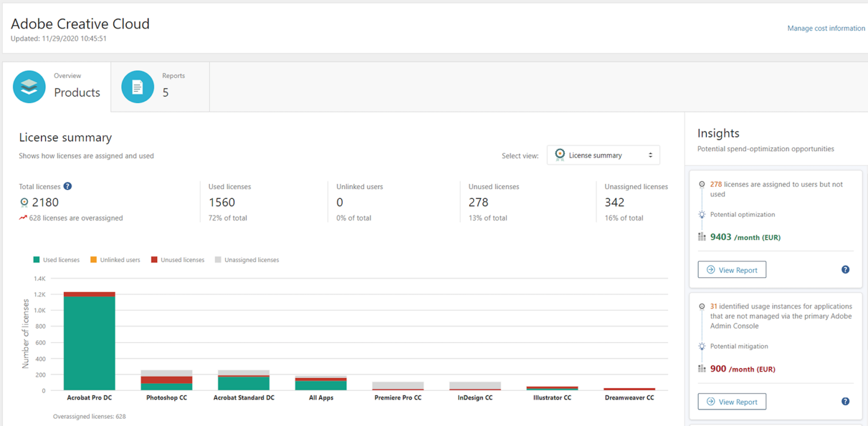The image size is (868, 426).
Task: Click the green Used licenses legend swatch
Action: click(37, 260)
